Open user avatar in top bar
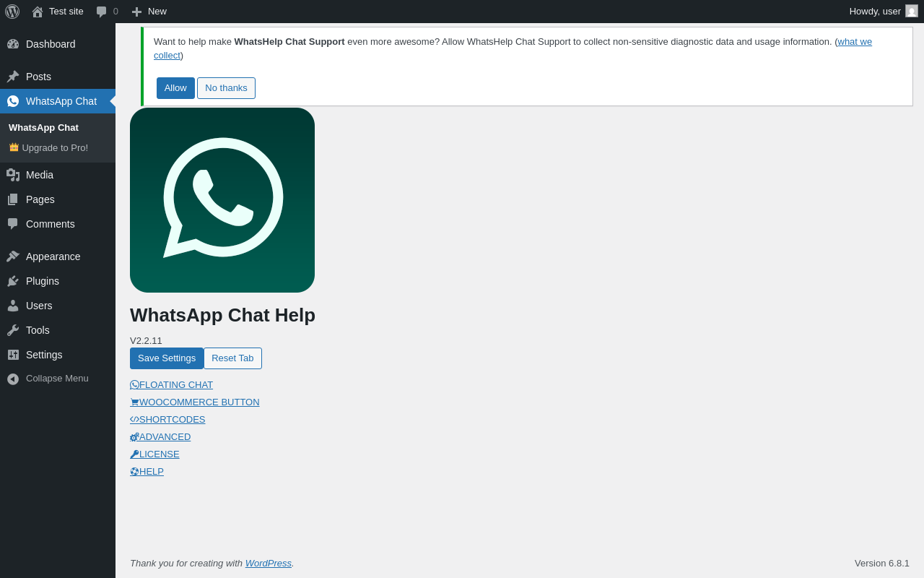924x578 pixels. [x=912, y=11]
